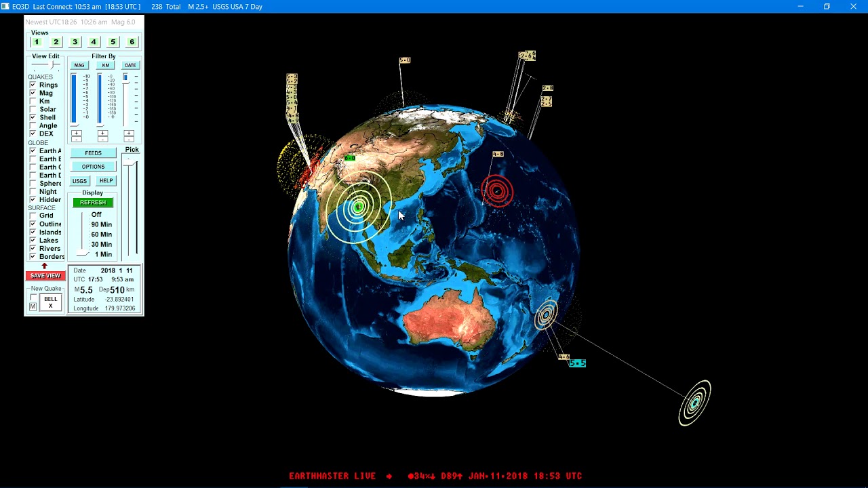This screenshot has height=488, width=868.
Task: Click the date filter slider
Action: [125, 100]
